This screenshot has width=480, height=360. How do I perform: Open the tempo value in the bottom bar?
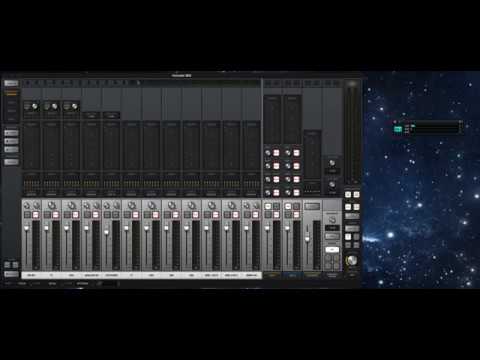(22, 284)
